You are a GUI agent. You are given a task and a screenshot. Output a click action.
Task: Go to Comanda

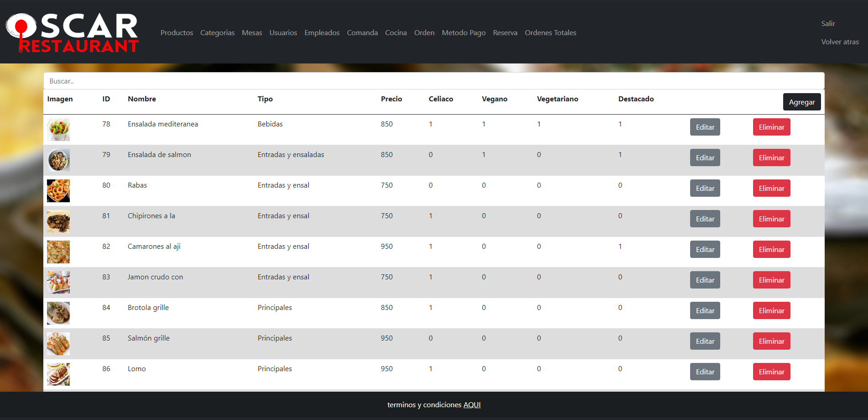click(362, 33)
